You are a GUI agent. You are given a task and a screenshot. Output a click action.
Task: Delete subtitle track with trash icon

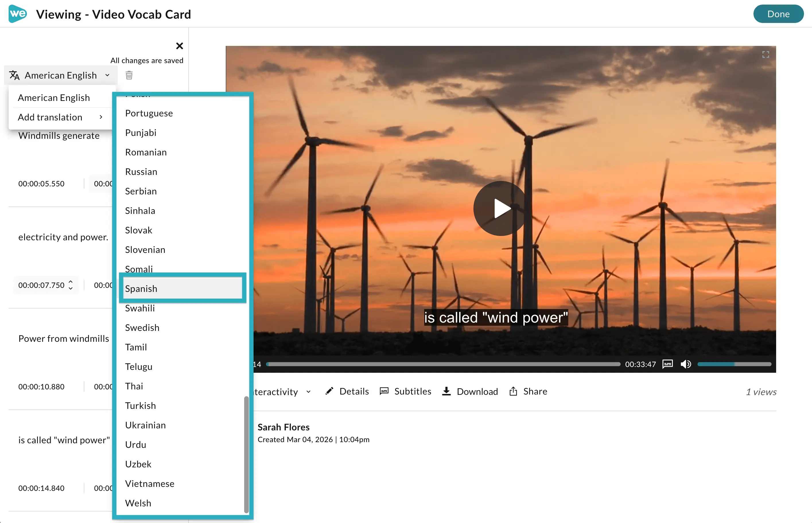pyautogui.click(x=129, y=75)
